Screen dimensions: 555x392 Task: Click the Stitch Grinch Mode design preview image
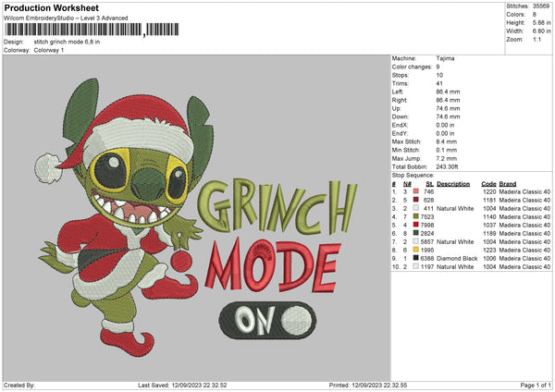click(x=197, y=217)
